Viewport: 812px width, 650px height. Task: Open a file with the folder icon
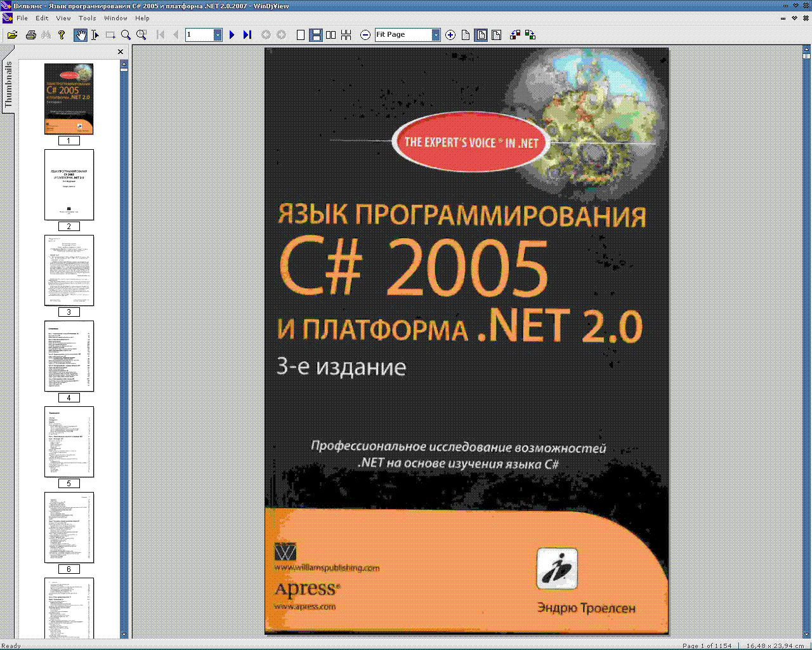[x=12, y=35]
